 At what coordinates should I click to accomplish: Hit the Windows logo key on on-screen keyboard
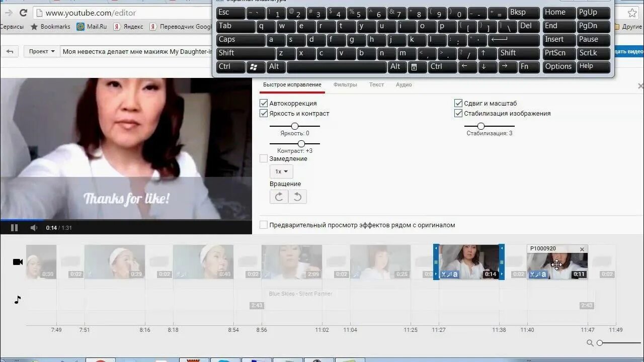point(256,66)
